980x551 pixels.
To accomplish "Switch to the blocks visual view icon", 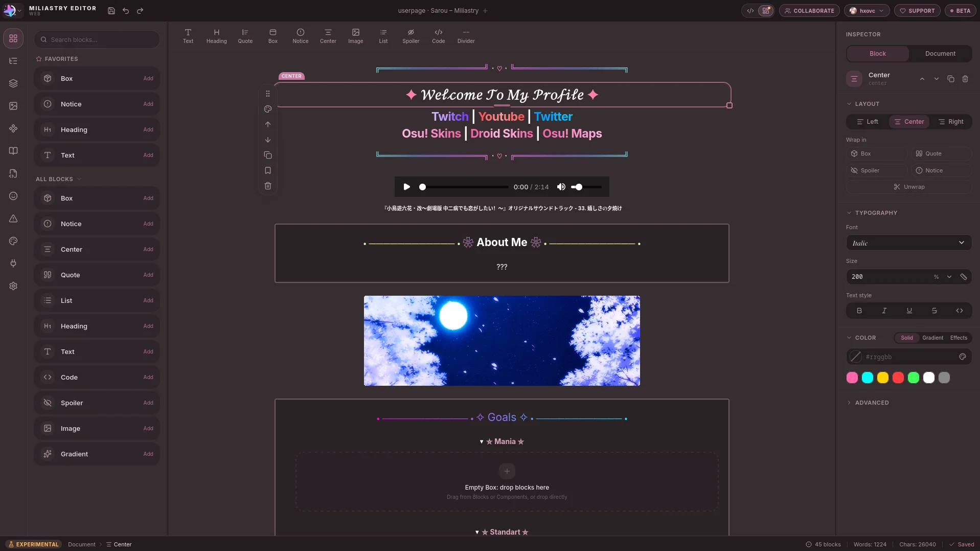I will (766, 11).
